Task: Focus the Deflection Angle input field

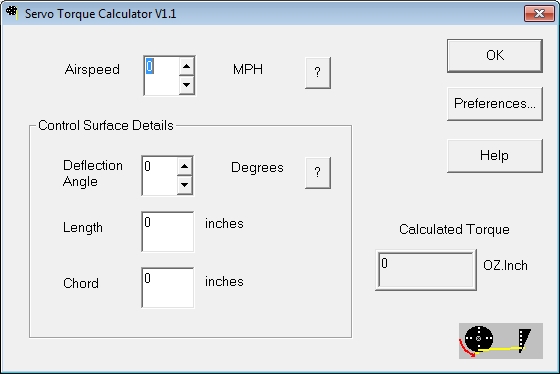Action: [x=159, y=176]
